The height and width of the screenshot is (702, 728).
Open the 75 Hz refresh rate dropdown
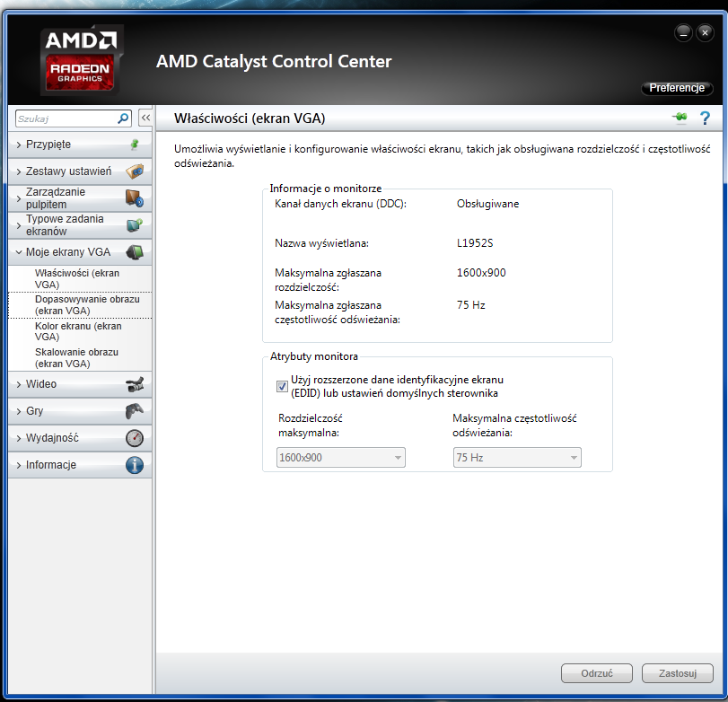click(x=517, y=457)
